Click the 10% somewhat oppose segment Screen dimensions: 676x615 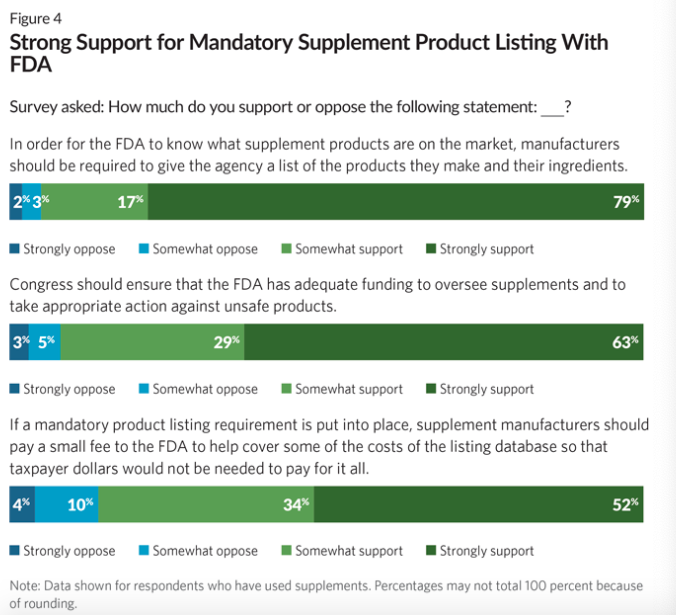point(66,504)
